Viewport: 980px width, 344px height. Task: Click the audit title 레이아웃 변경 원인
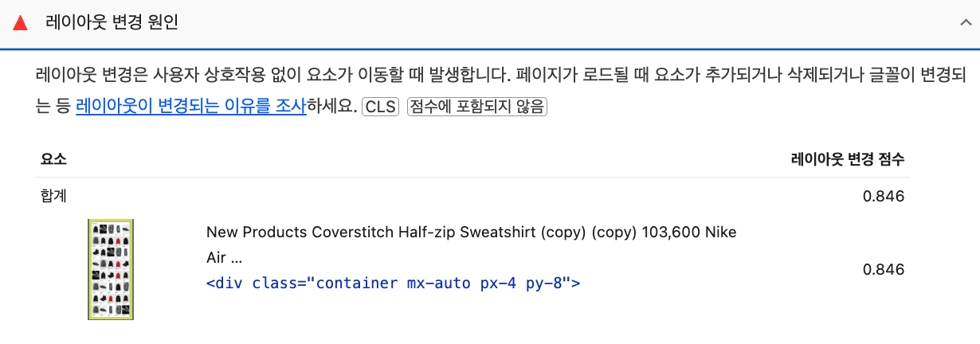(112, 22)
